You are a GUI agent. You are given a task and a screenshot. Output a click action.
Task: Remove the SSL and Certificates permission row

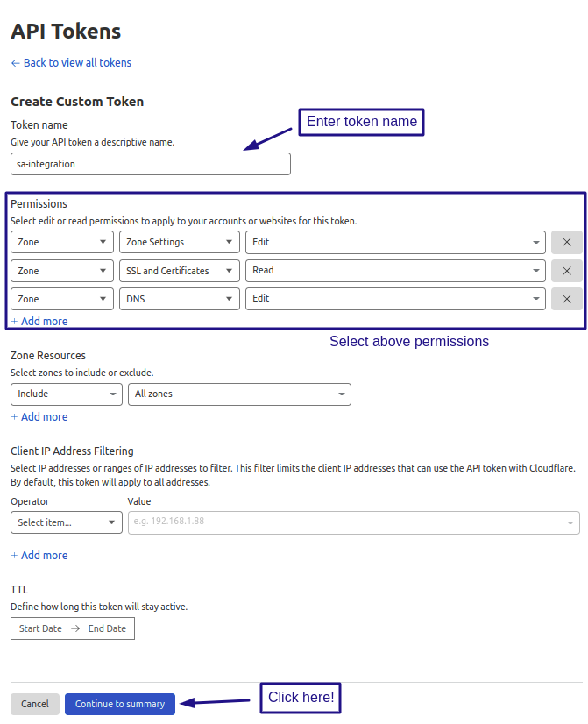(x=567, y=271)
